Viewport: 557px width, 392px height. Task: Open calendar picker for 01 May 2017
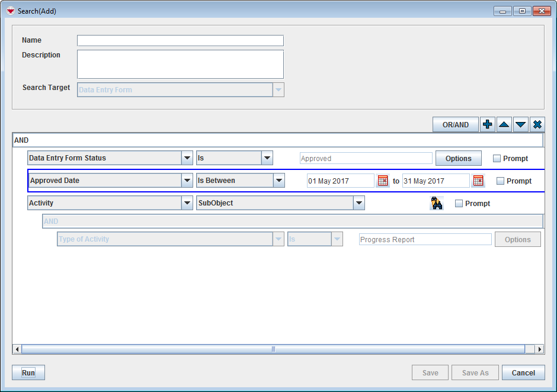383,181
